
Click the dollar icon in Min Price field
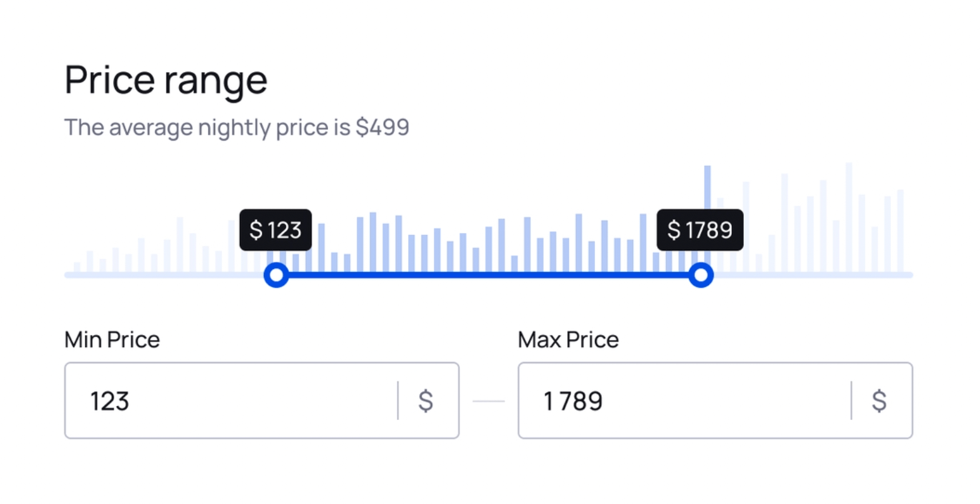425,400
